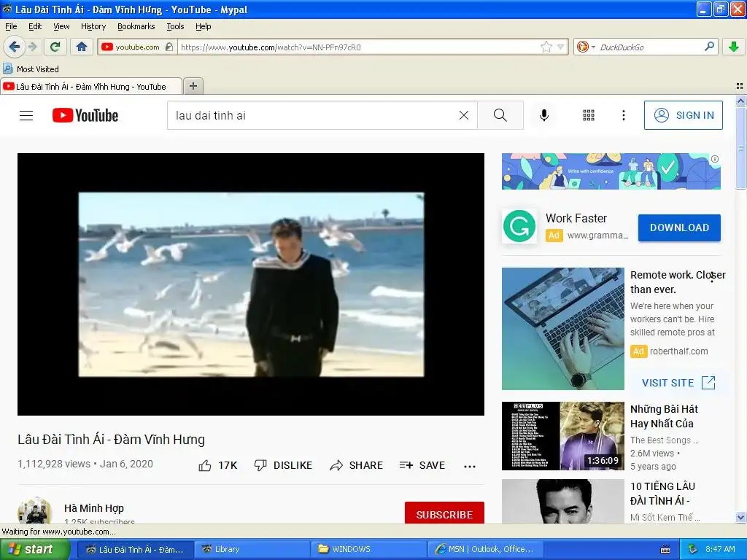This screenshot has height=560, width=747.
Task: Open the Help menu
Action: (204, 26)
